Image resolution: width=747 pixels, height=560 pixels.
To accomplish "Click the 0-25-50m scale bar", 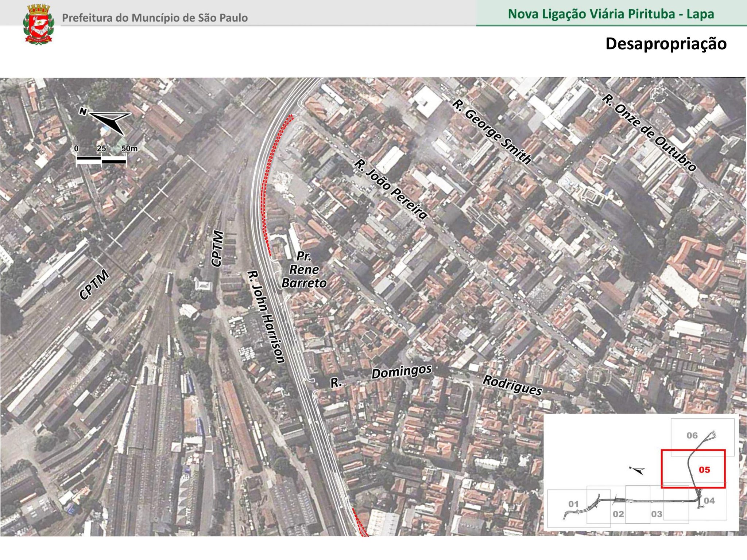I will coord(101,160).
